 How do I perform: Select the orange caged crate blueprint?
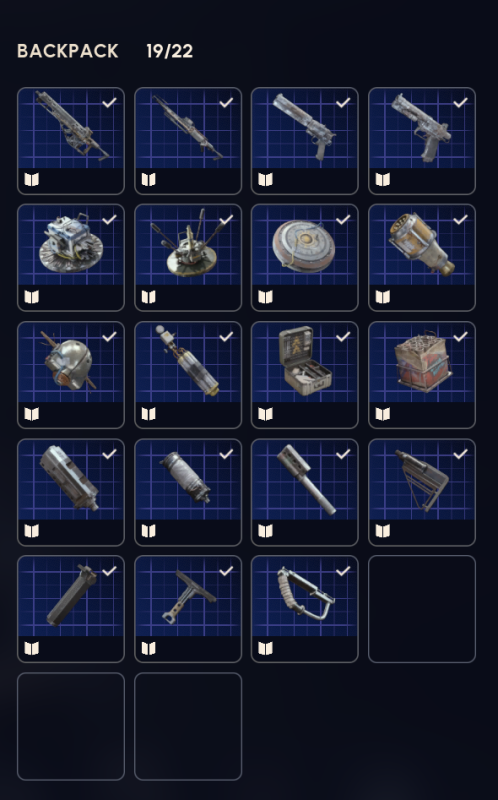tap(422, 375)
